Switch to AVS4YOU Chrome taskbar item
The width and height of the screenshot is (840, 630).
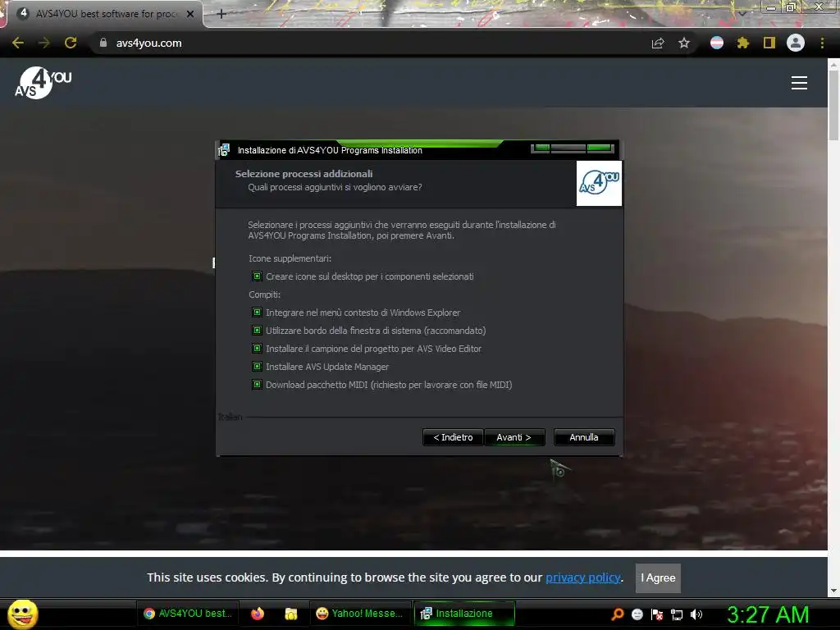(188, 614)
